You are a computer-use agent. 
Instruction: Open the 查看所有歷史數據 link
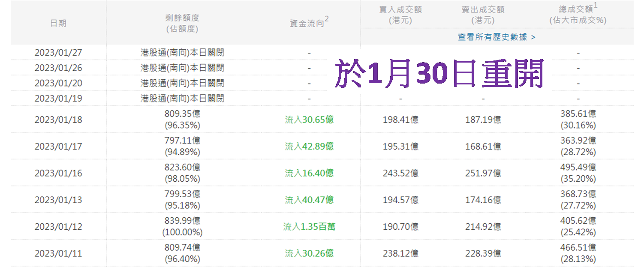496,37
